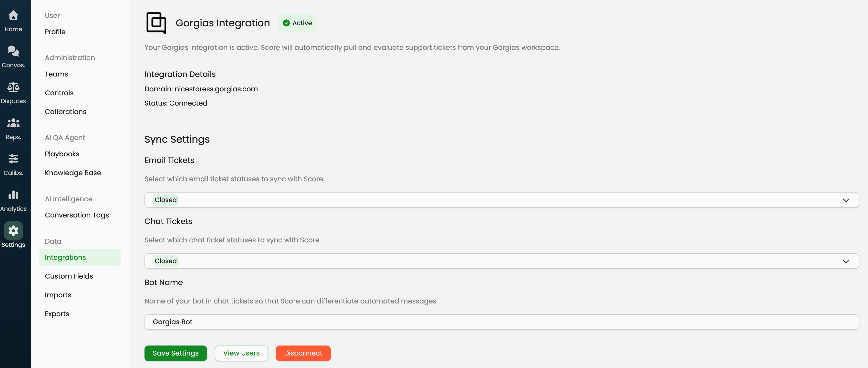Screen dimensions: 868x368
Task: Open Analytics bar chart icon
Action: (13, 195)
